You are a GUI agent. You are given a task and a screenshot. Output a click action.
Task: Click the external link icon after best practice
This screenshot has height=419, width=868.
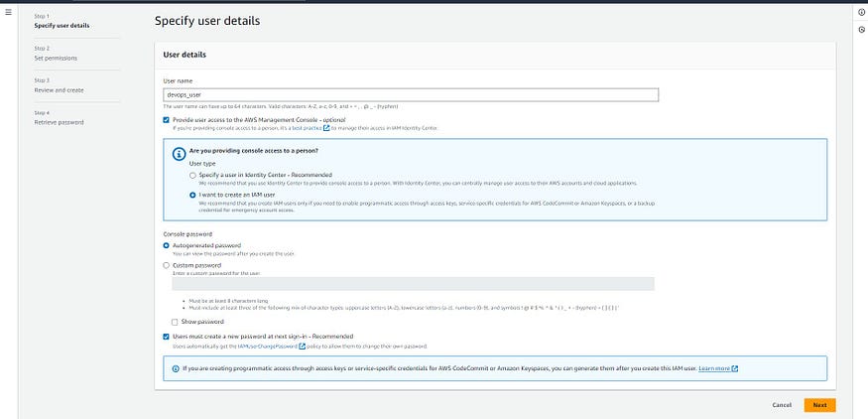click(x=326, y=128)
